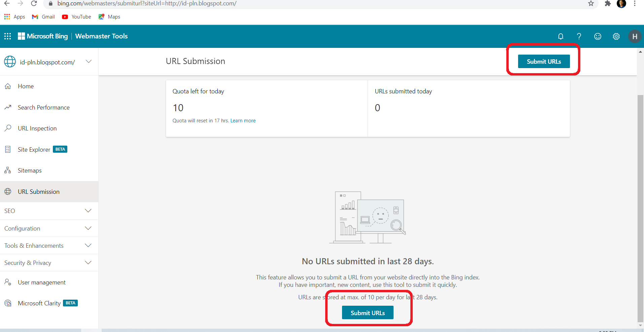Open the Apps bookmark shortcut
644x332 pixels.
pos(14,17)
